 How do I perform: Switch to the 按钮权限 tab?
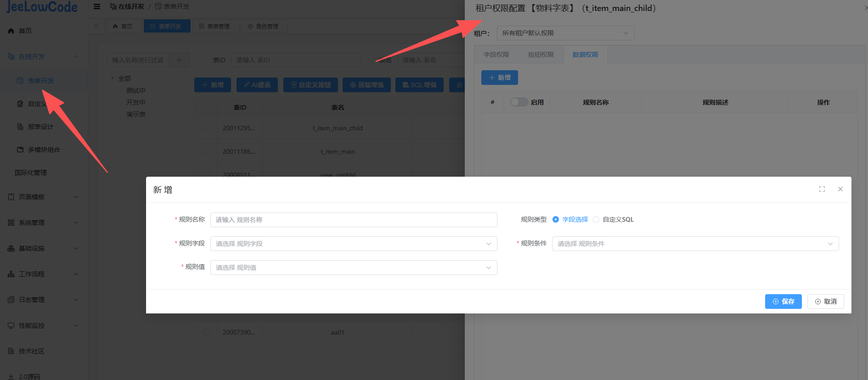(541, 55)
